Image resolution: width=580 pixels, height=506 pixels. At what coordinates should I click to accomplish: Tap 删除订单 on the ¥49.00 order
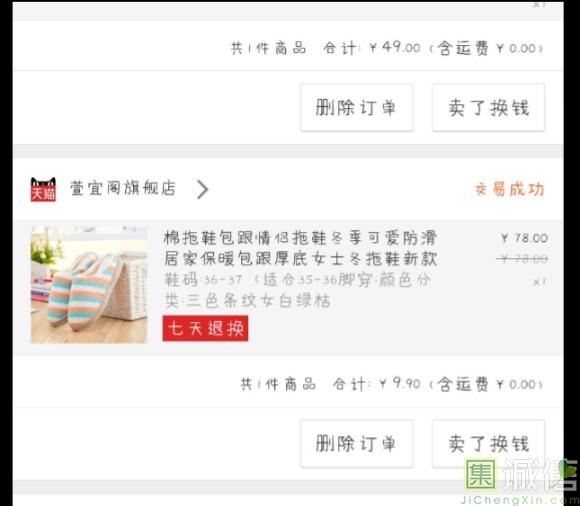(x=357, y=108)
